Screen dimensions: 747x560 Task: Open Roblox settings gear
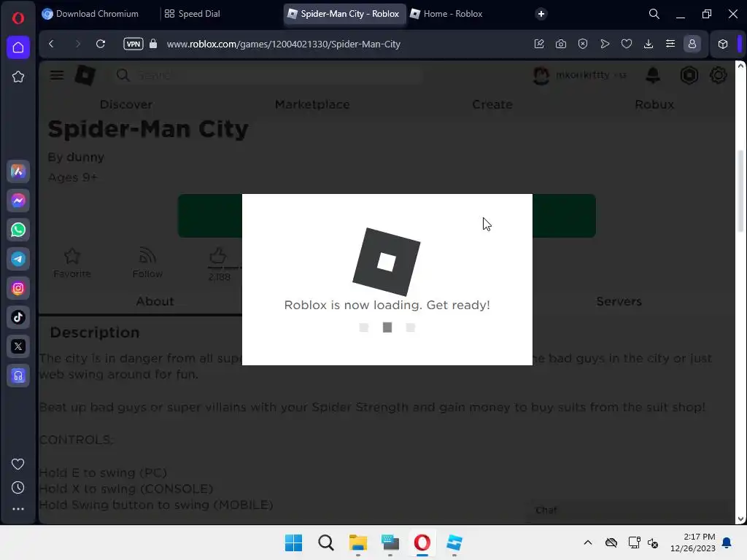718,75
